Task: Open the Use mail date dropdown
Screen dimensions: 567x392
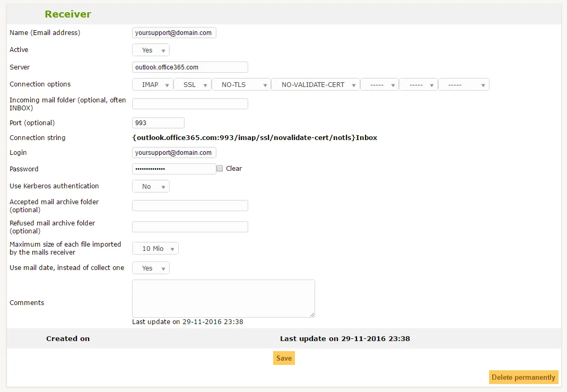Action: click(x=151, y=268)
